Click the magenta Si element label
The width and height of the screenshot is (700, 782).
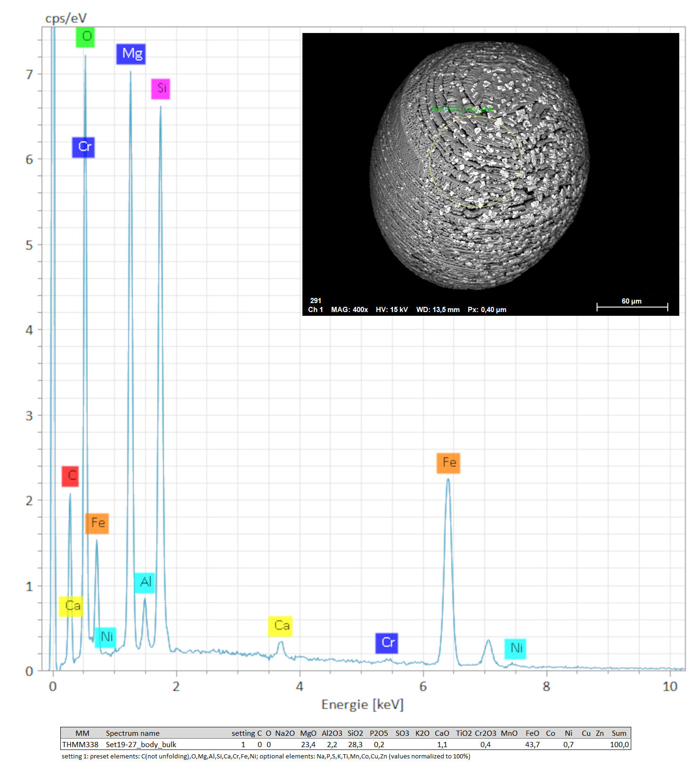point(161,89)
